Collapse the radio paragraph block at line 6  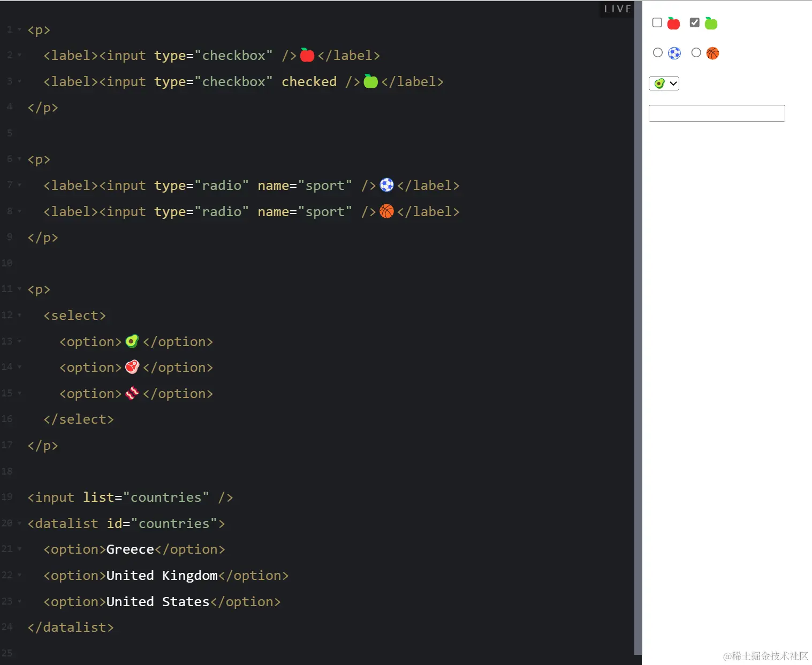19,158
